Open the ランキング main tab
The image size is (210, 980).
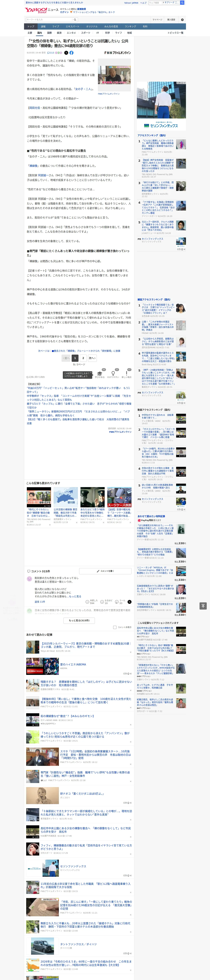click(x=130, y=27)
